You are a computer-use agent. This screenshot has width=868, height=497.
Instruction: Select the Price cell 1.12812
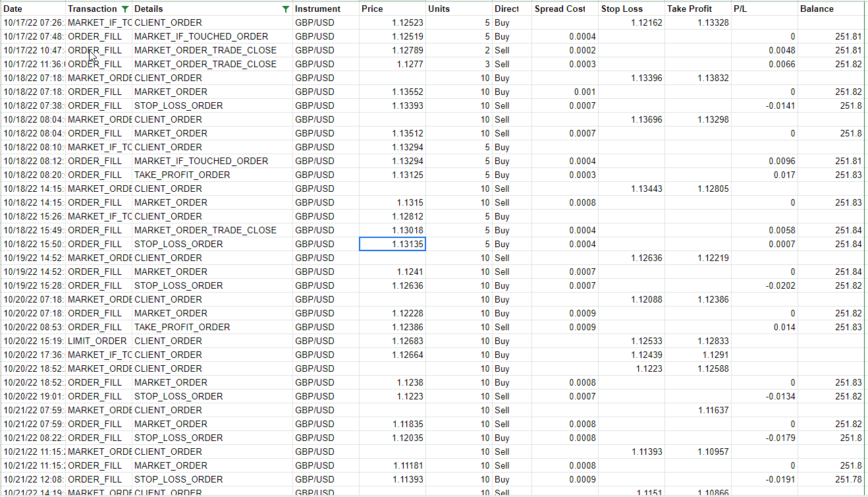[392, 216]
